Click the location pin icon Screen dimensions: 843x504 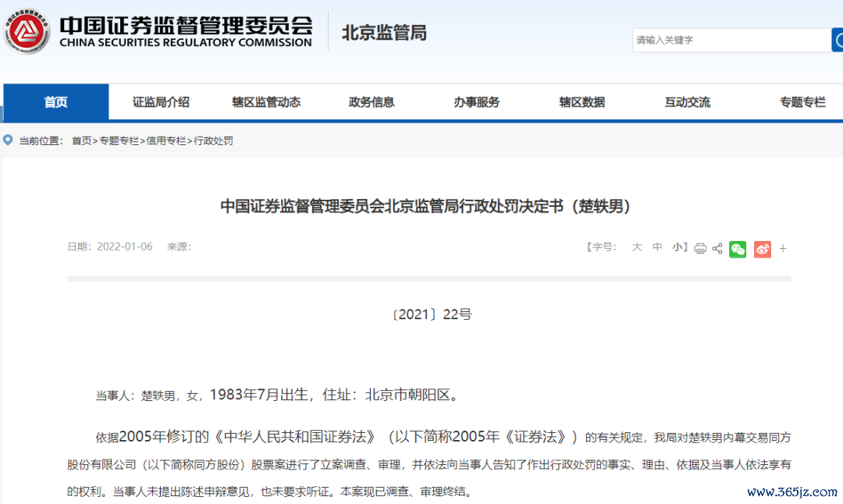click(x=8, y=140)
